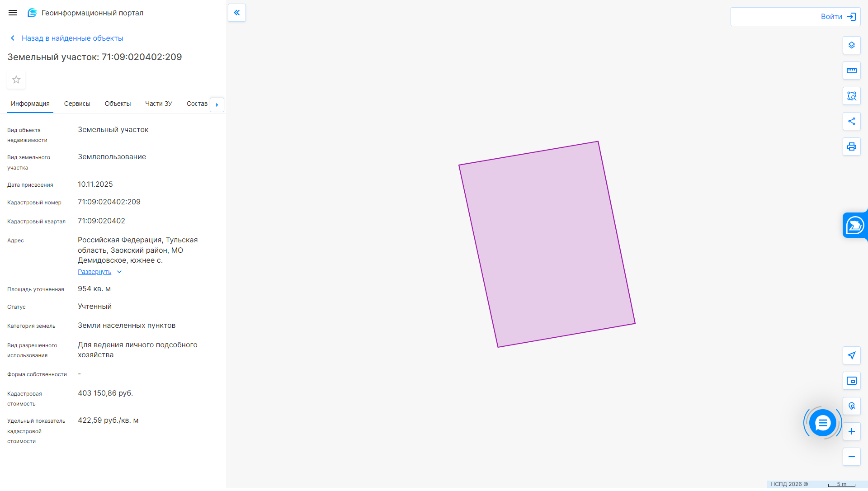The height and width of the screenshot is (491, 868).
Task: Select the ruler measurement tool
Action: click(x=851, y=71)
